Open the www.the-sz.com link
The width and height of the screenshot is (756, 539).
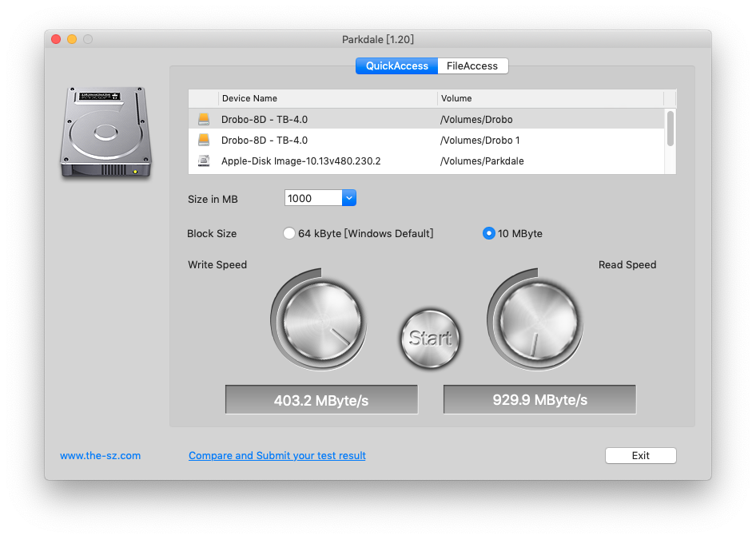click(x=100, y=456)
